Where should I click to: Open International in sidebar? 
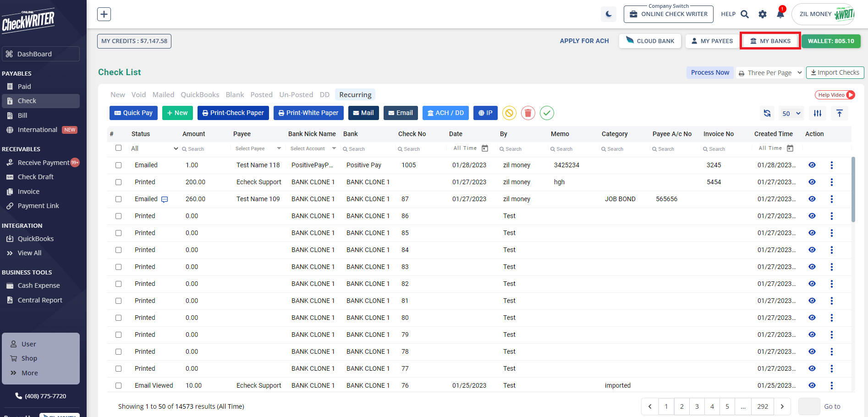(41, 130)
